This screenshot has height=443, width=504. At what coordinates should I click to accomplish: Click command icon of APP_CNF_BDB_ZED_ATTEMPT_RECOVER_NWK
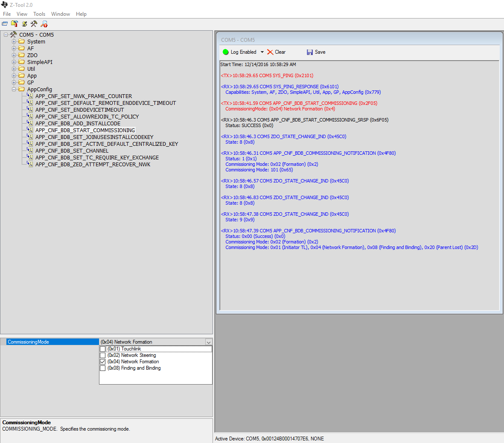tap(30, 164)
